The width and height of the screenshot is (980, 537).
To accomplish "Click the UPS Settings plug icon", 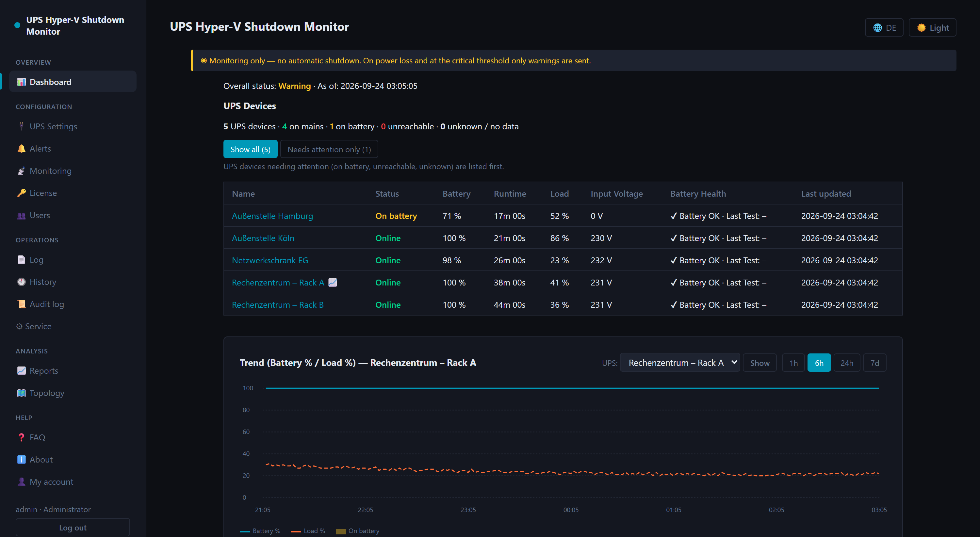I will click(21, 126).
